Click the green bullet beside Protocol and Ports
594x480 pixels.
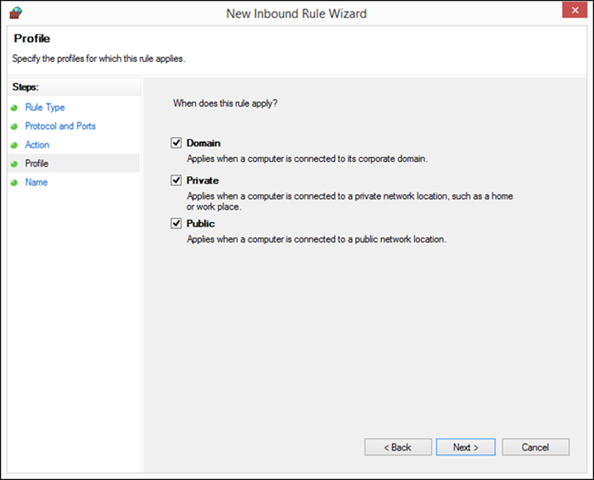pos(14,127)
